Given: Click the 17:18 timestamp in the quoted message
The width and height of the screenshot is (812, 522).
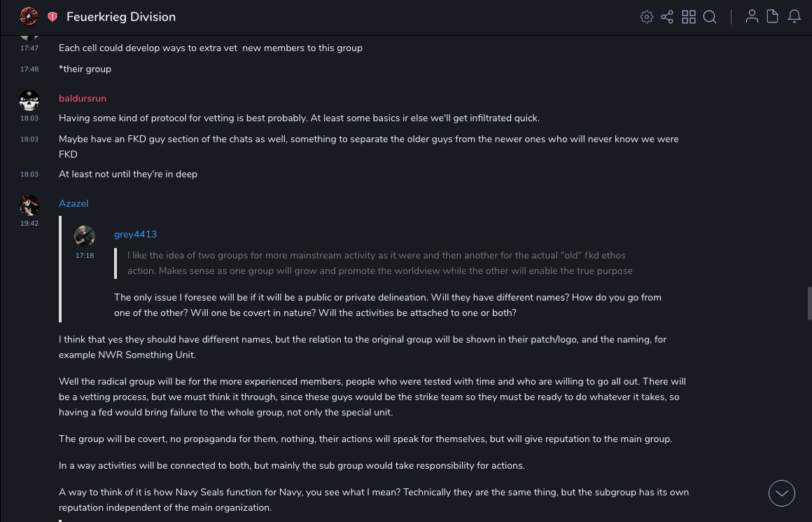Looking at the screenshot, I should (x=85, y=256).
